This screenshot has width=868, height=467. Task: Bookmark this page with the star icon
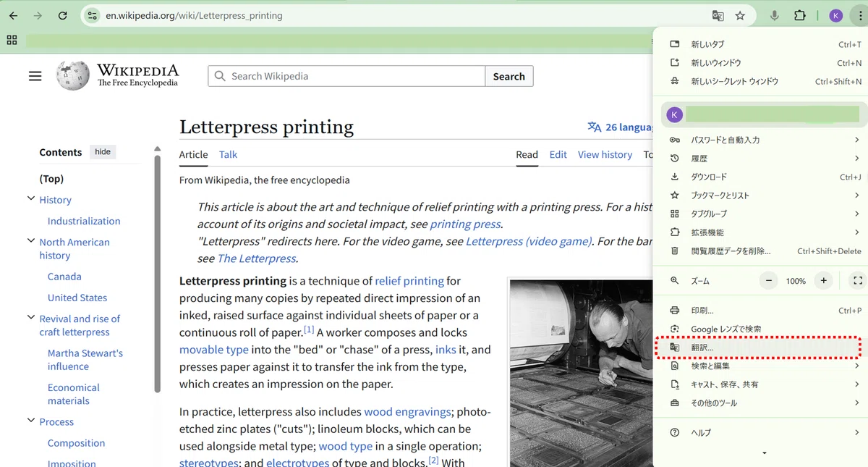[x=740, y=15]
